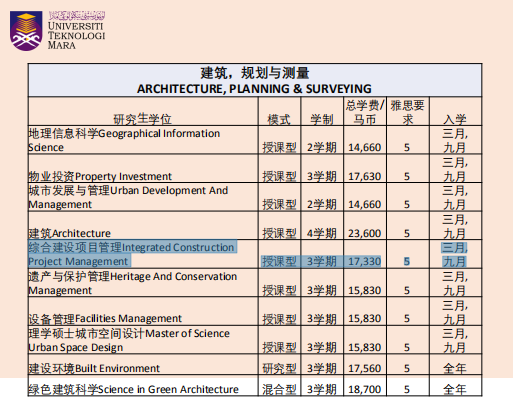The width and height of the screenshot is (513, 404).
Task: Click intake '三月, 九月' in Architecture row
Action: tap(455, 226)
